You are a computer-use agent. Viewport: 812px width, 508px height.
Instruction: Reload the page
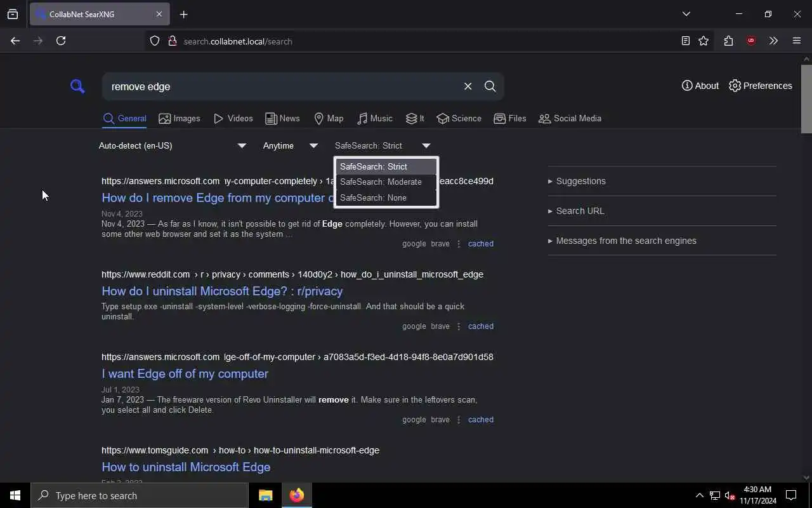tap(61, 41)
